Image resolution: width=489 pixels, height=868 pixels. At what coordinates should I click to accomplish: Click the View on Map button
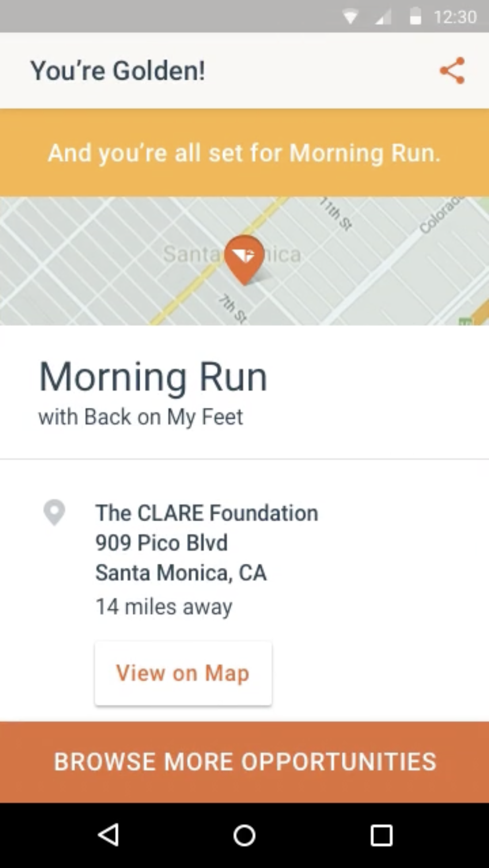183,673
